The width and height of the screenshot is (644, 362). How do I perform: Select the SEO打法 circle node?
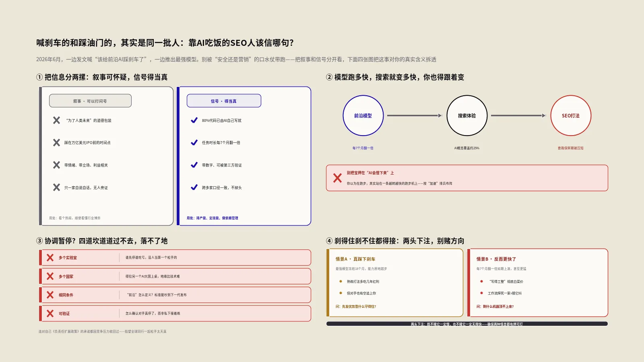coord(571,115)
